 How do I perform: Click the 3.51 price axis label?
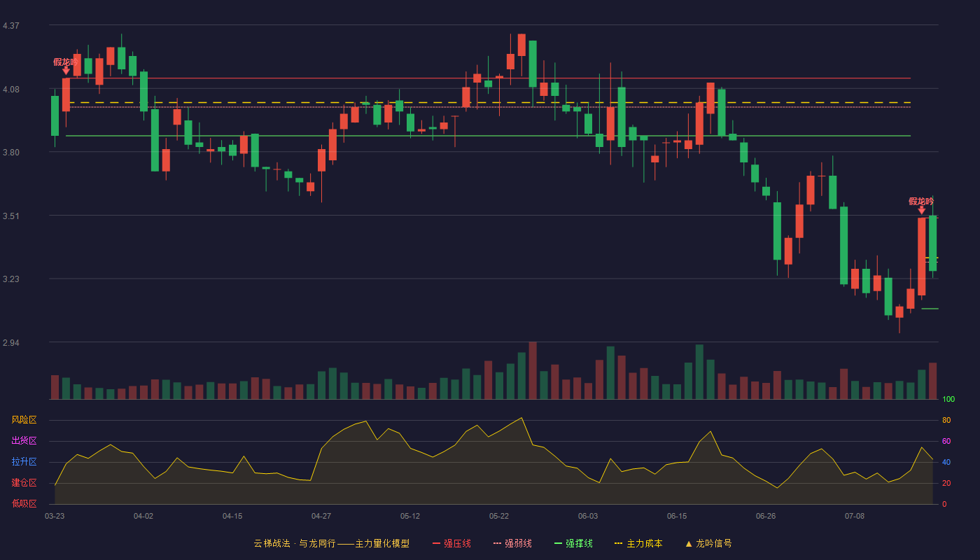11,216
